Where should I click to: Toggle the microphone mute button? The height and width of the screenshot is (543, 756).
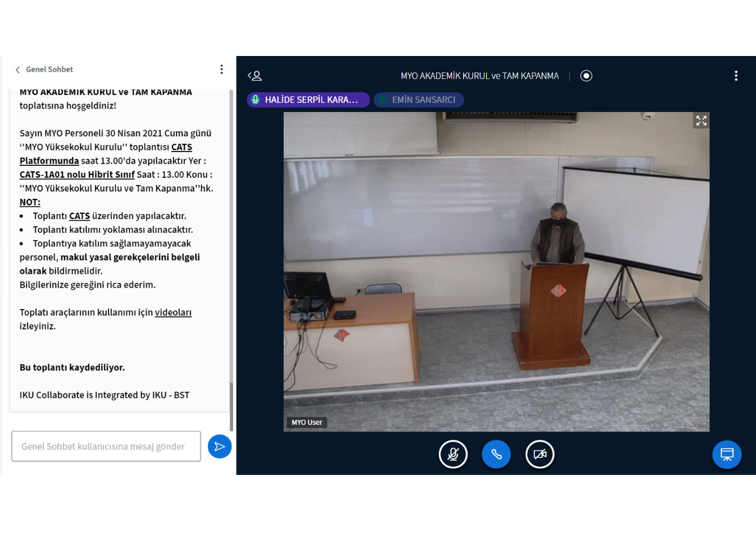[x=453, y=454]
